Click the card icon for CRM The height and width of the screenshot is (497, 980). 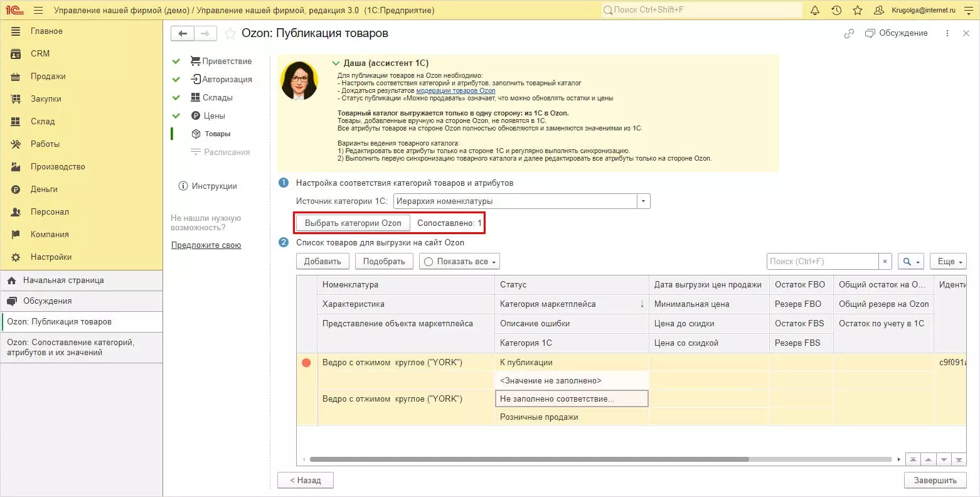tap(16, 54)
